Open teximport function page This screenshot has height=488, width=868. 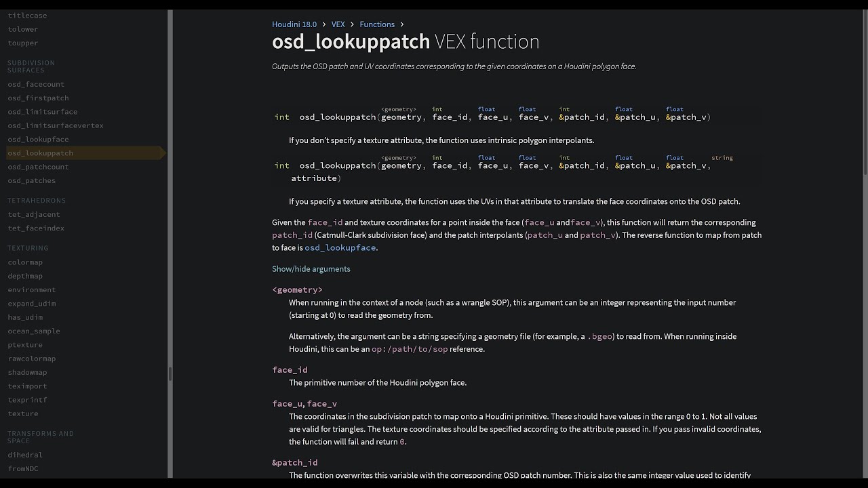(x=28, y=386)
